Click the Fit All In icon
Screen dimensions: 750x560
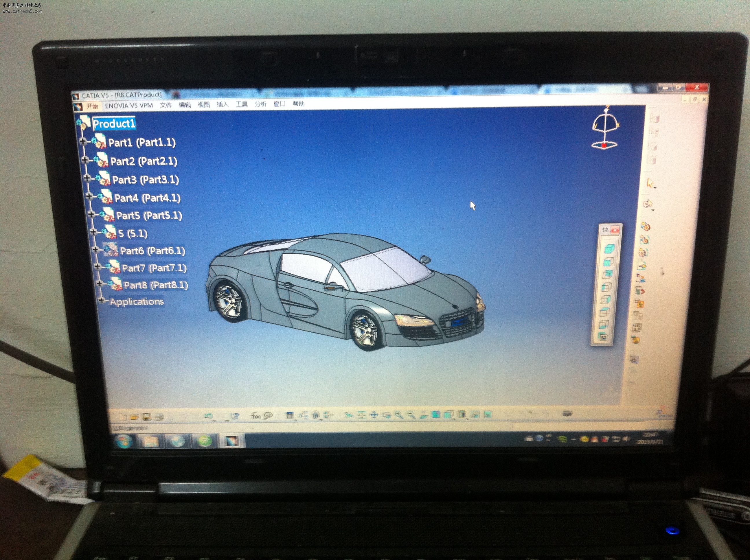tap(361, 415)
